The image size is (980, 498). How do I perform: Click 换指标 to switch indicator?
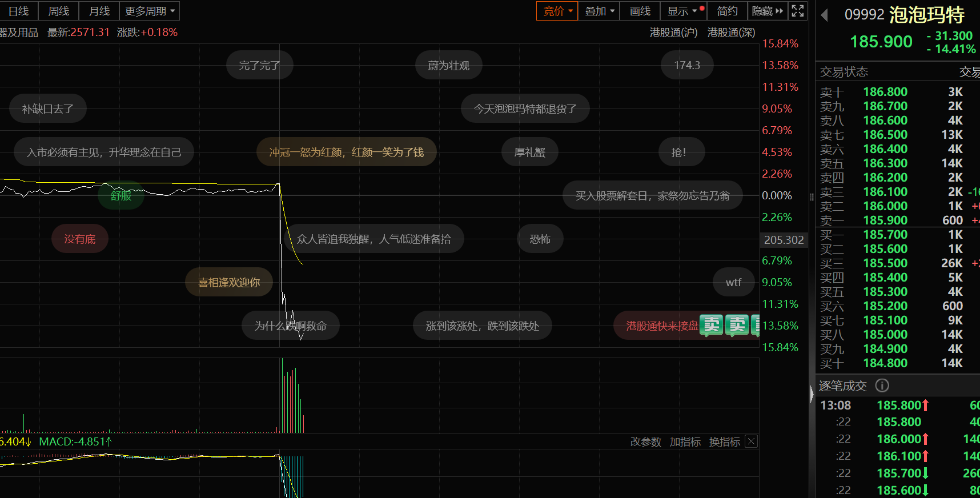[724, 441]
